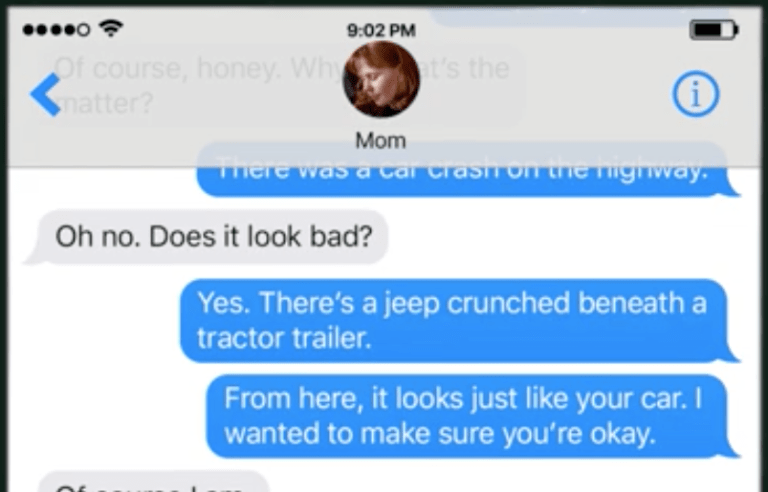768x492 pixels.
Task: Tap the partially hidden blue bubble at top
Action: (x=578, y=18)
